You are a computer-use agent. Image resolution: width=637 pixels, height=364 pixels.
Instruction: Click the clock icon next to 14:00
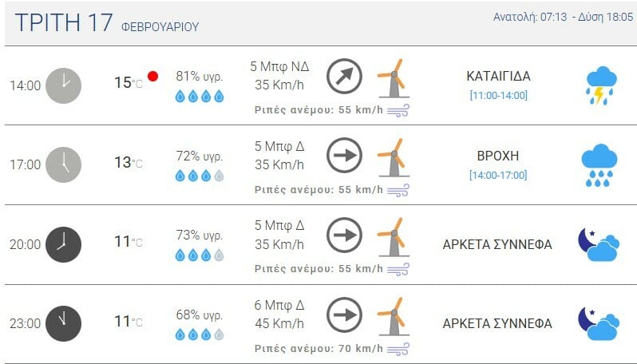[x=63, y=85]
